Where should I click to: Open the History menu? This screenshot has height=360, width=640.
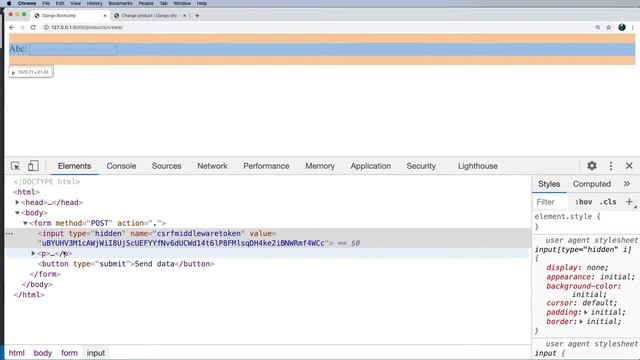tap(94, 3)
